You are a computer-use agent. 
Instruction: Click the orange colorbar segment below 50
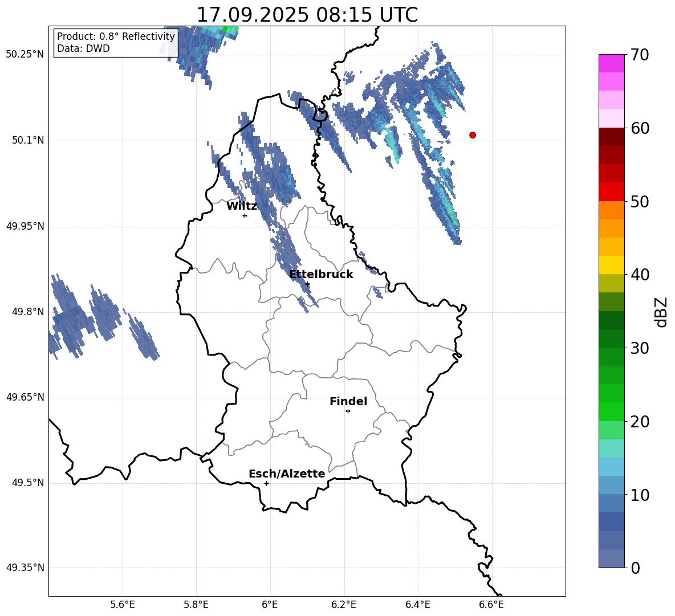(x=612, y=210)
